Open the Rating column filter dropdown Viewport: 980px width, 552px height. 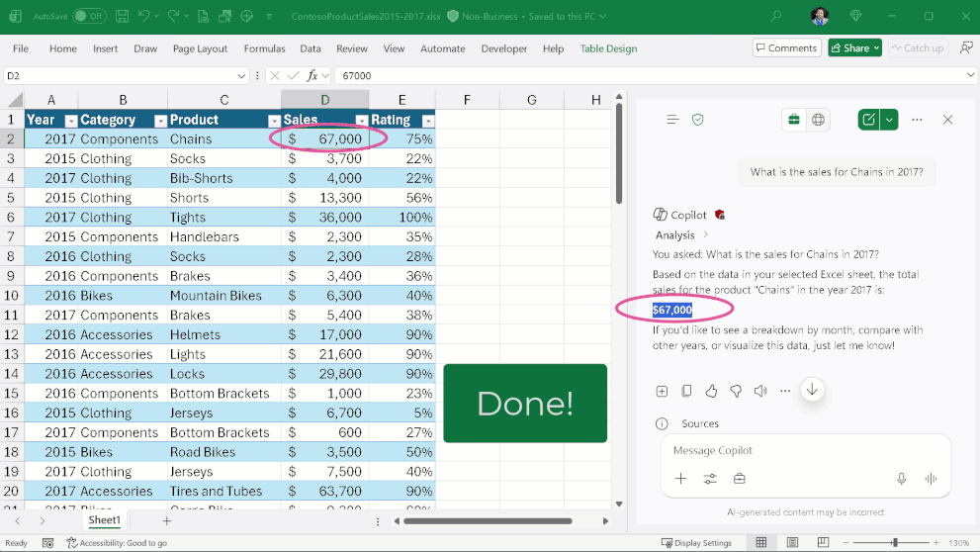point(428,121)
